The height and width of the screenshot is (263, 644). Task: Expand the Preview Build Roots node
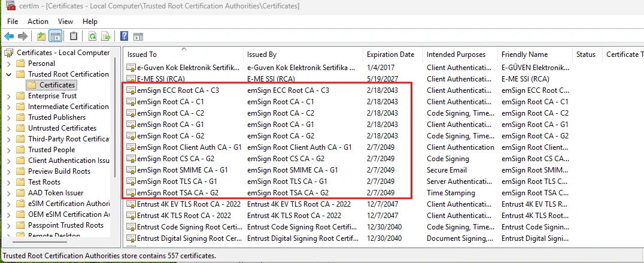8,171
